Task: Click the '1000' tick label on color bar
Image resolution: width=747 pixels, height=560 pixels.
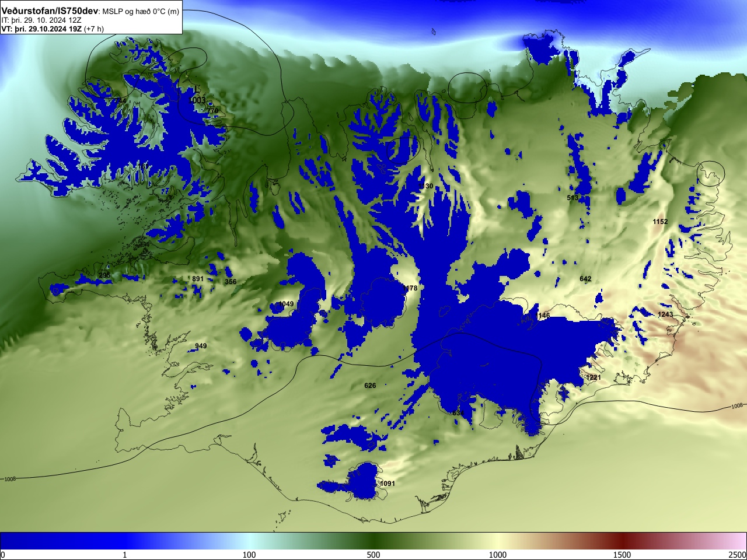Action: (498, 555)
